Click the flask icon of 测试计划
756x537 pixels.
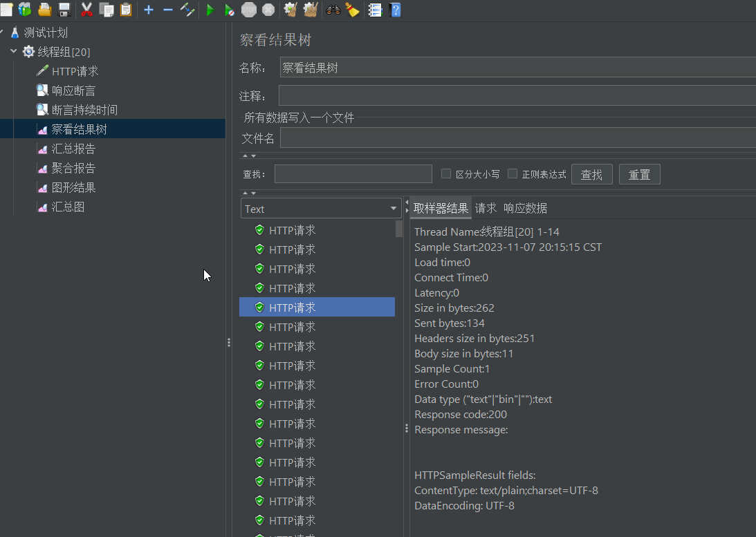(x=15, y=32)
